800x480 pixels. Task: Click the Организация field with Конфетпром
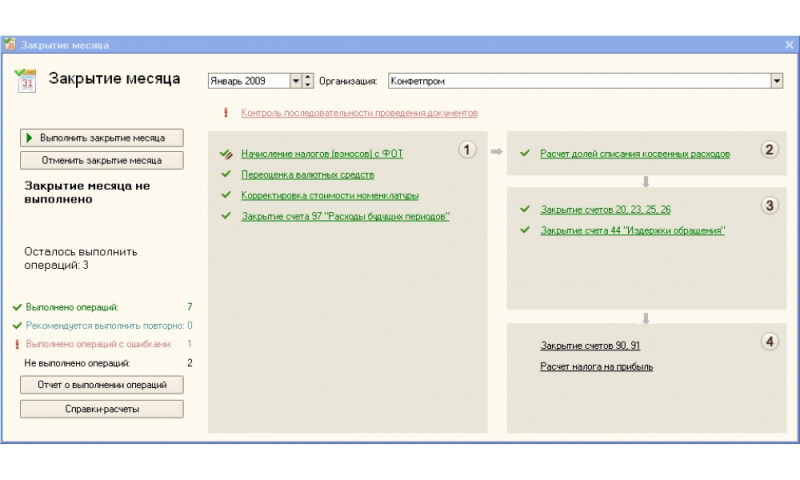(x=578, y=81)
